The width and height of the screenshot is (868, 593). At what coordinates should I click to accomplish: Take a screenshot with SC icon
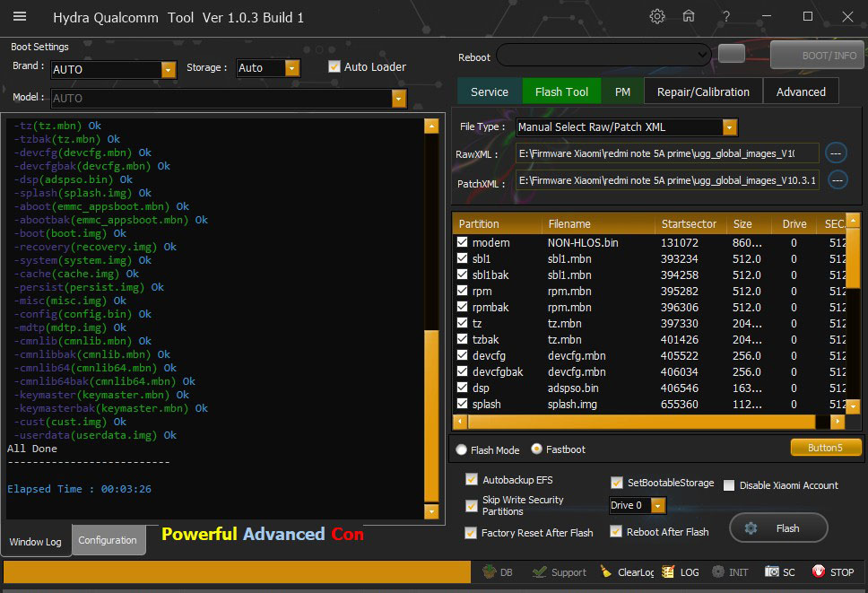coord(772,571)
